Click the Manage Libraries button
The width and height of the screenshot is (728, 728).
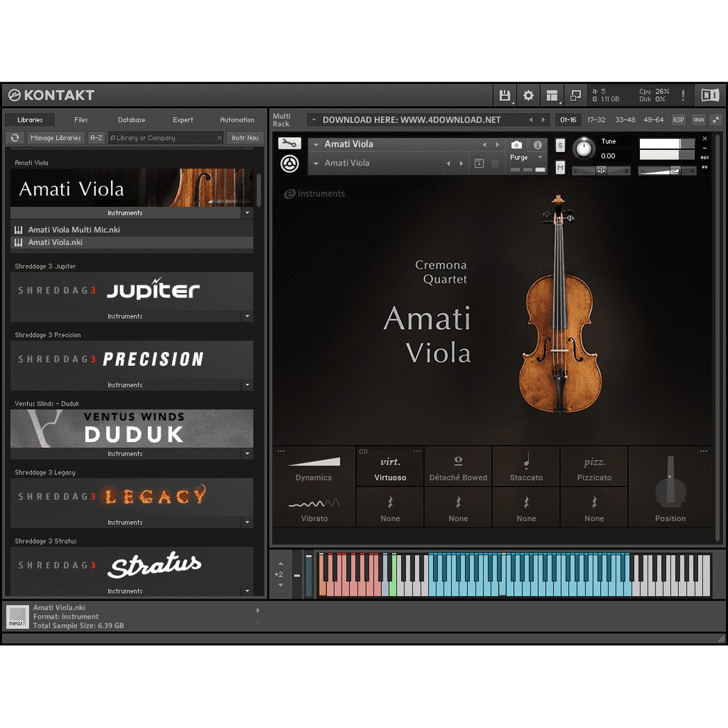(x=55, y=137)
